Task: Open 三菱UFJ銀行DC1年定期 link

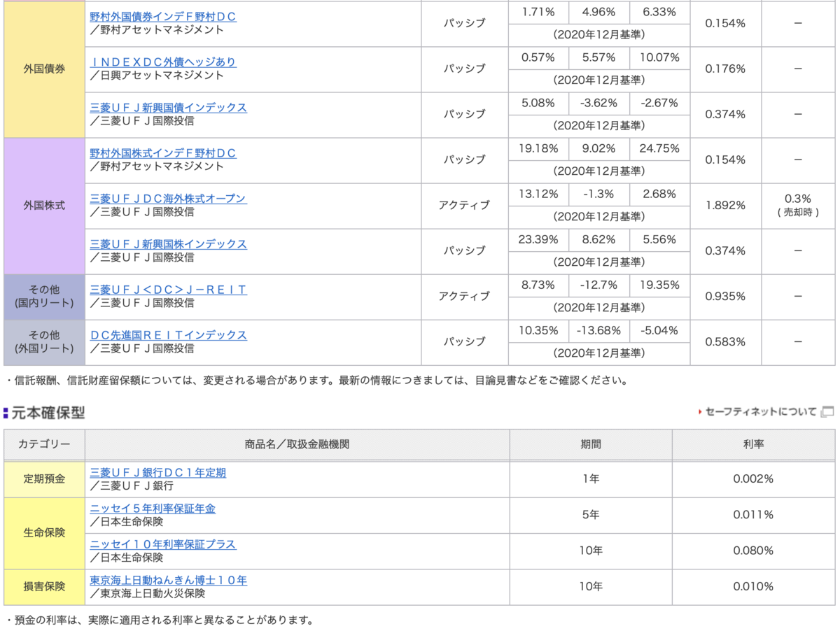Action: point(158,472)
